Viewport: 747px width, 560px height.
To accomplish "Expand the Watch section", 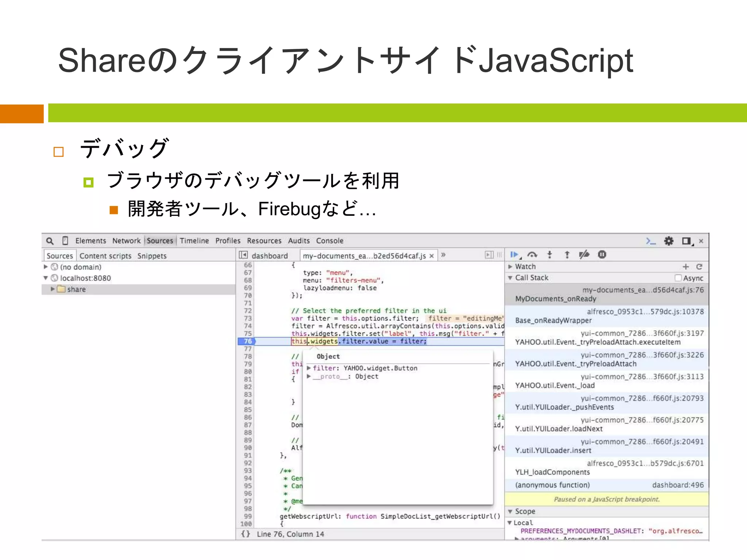I will click(x=510, y=267).
